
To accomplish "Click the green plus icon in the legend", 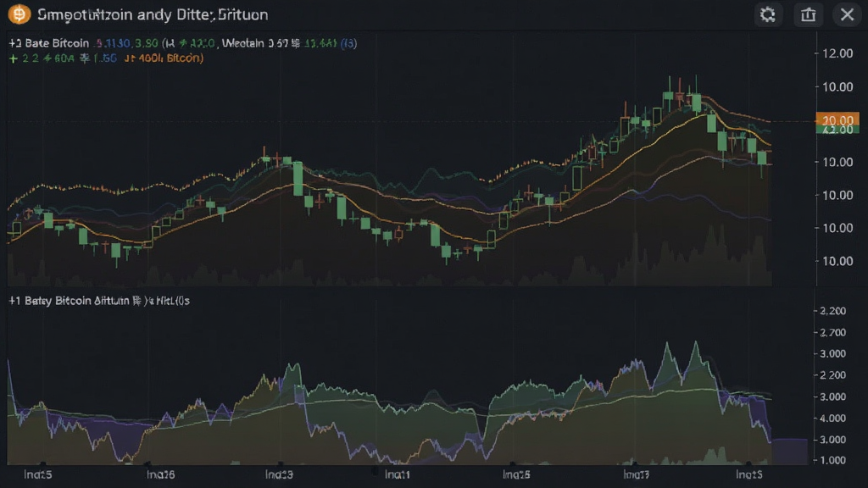I will (14, 58).
